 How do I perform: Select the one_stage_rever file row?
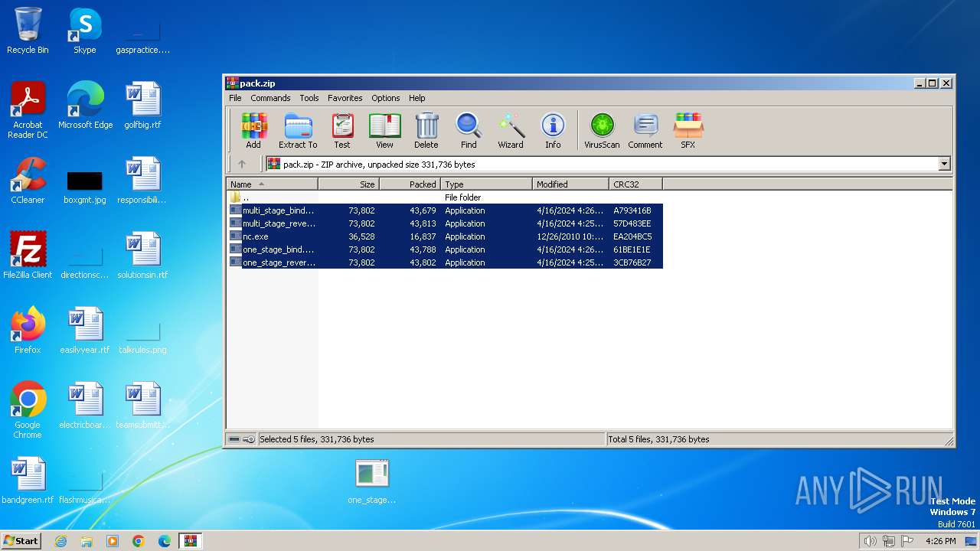[444, 262]
